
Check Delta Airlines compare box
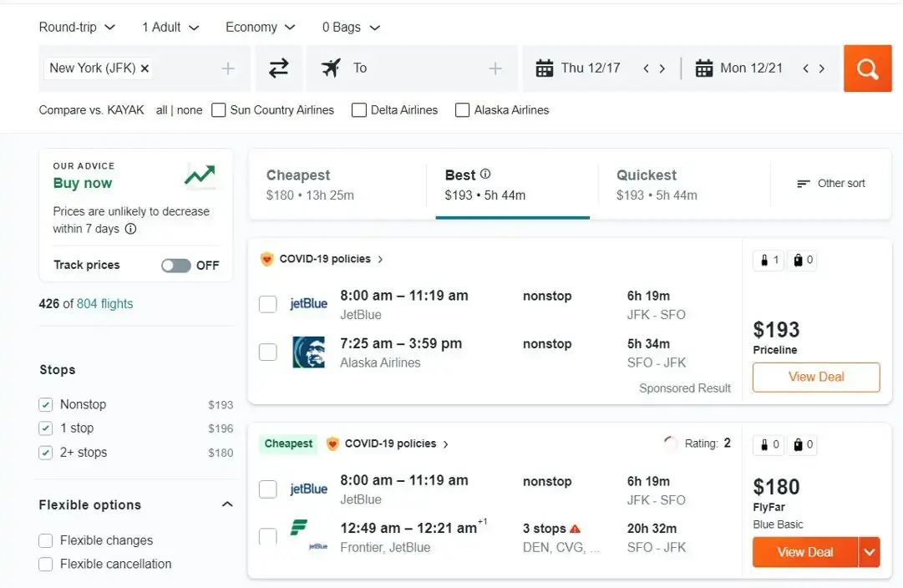pos(359,110)
